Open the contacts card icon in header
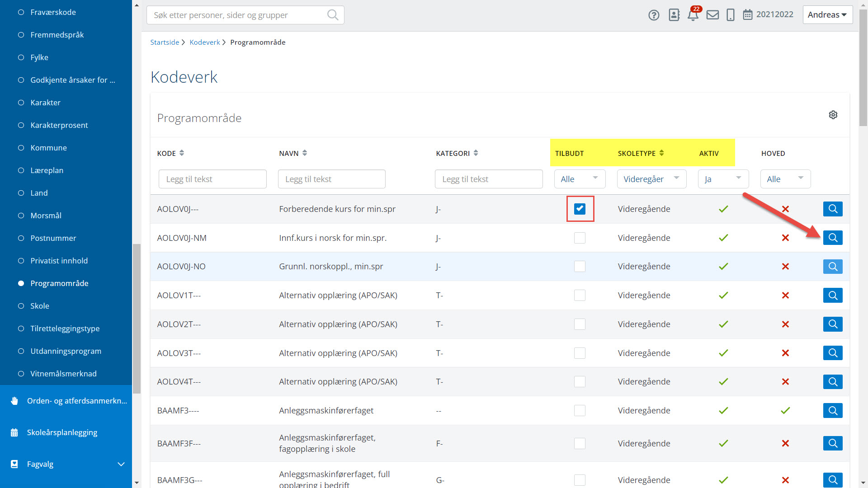The height and width of the screenshot is (488, 868). click(x=674, y=15)
